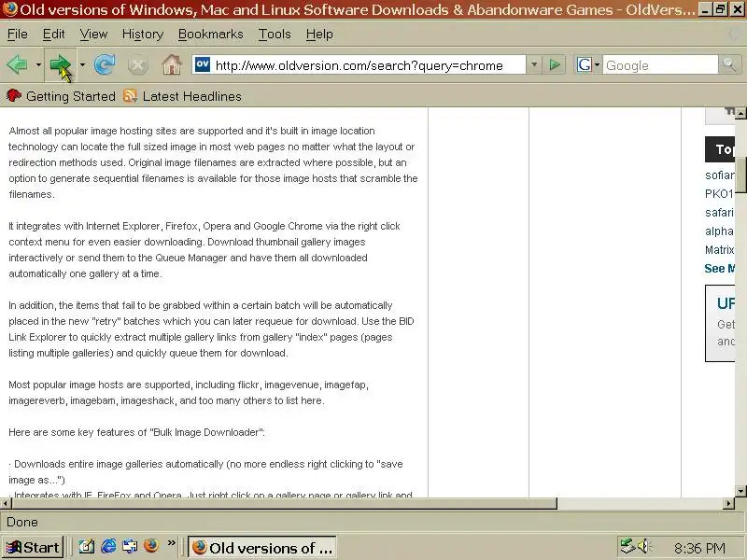This screenshot has width=747, height=560.
Task: Reload the page with the Refresh icon
Action: click(x=105, y=64)
